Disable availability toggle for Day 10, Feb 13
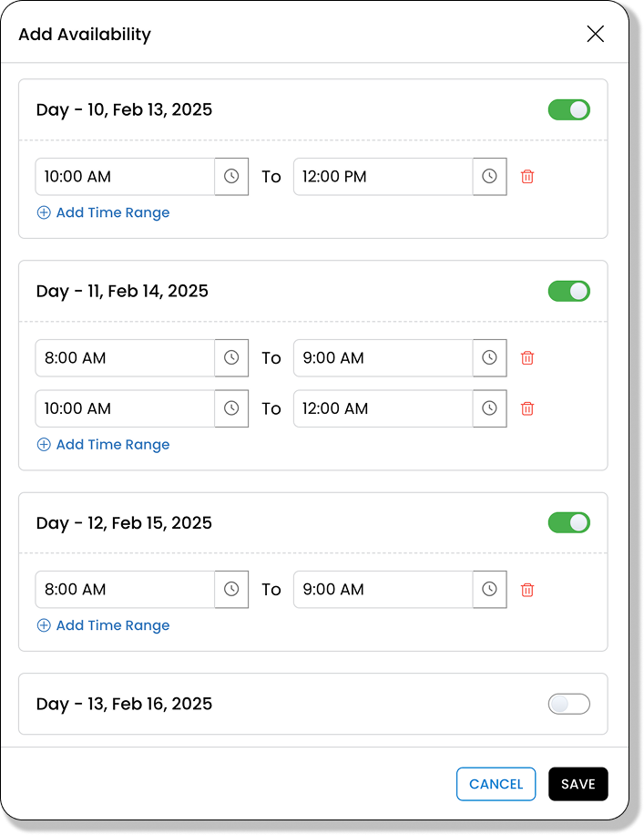Viewport: 644px width, 835px height. pyautogui.click(x=569, y=110)
